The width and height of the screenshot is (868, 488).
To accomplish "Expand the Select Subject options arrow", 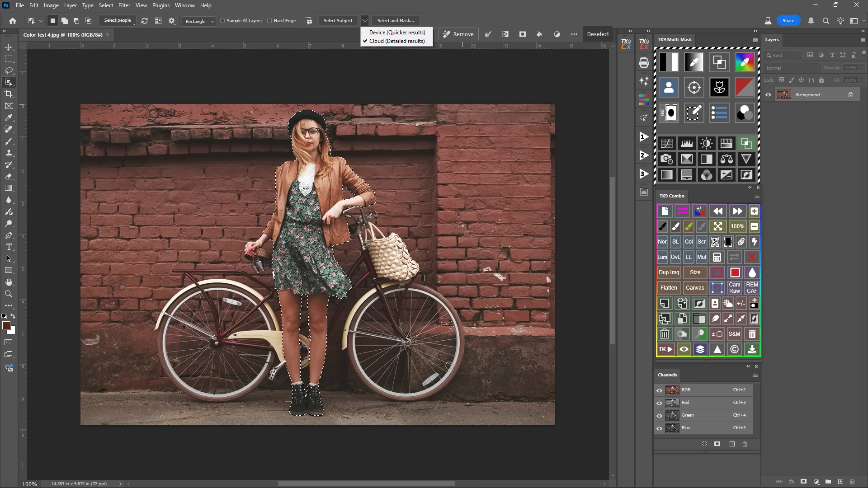I will [x=364, y=21].
